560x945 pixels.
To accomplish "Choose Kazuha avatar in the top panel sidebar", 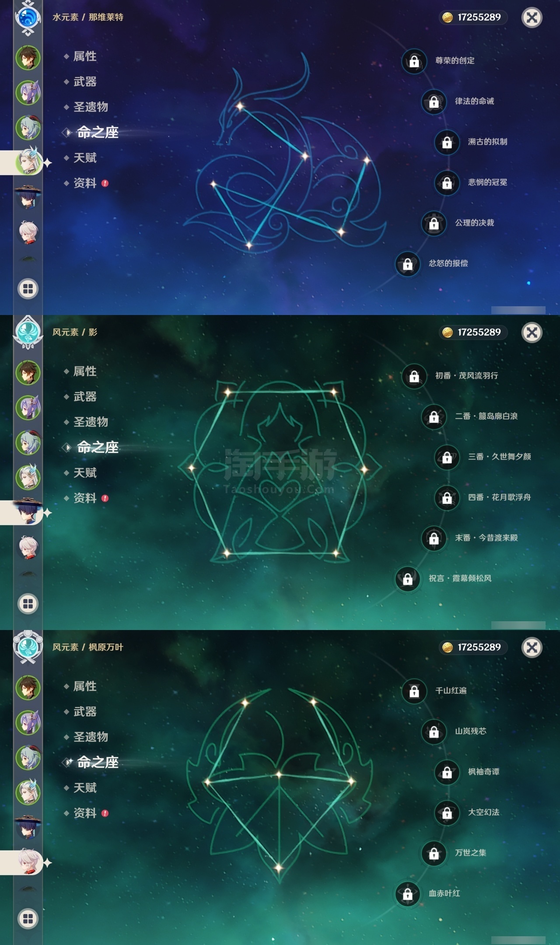I will click(28, 232).
